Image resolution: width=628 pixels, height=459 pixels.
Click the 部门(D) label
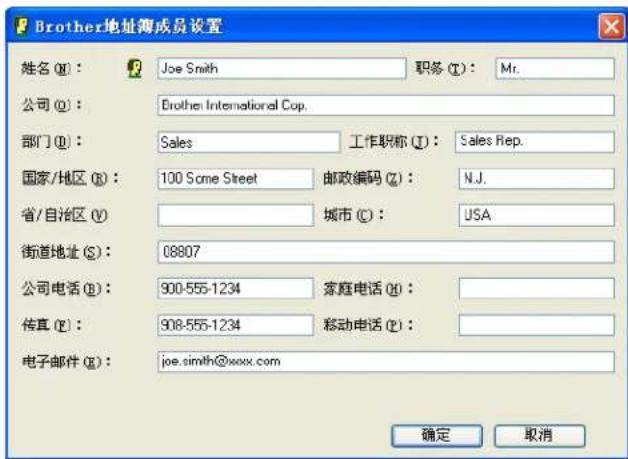coord(51,141)
